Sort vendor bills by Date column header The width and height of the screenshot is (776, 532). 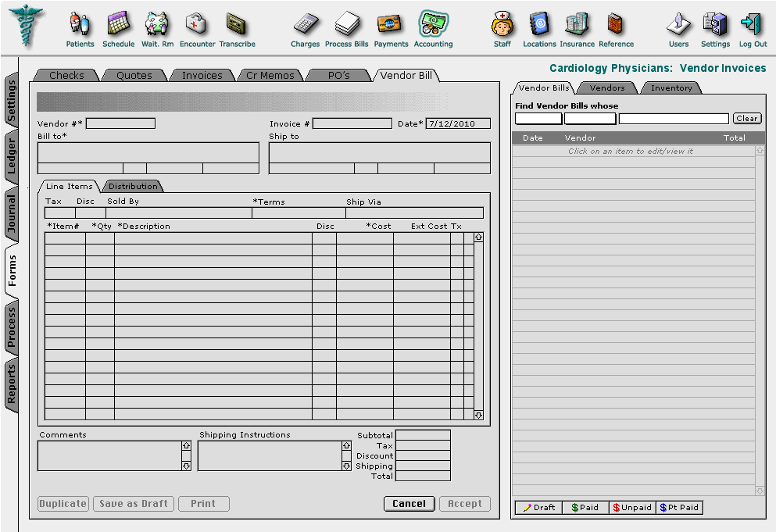tap(532, 137)
